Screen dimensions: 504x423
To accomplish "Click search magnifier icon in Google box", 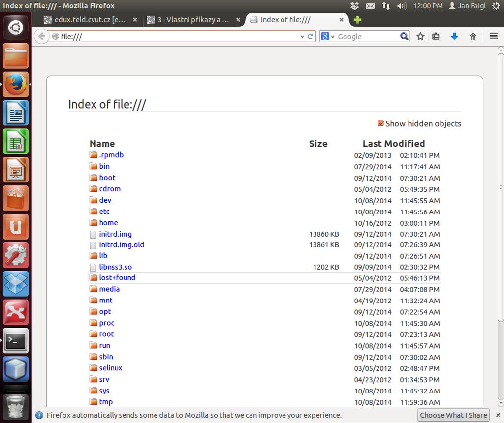I will coord(404,36).
